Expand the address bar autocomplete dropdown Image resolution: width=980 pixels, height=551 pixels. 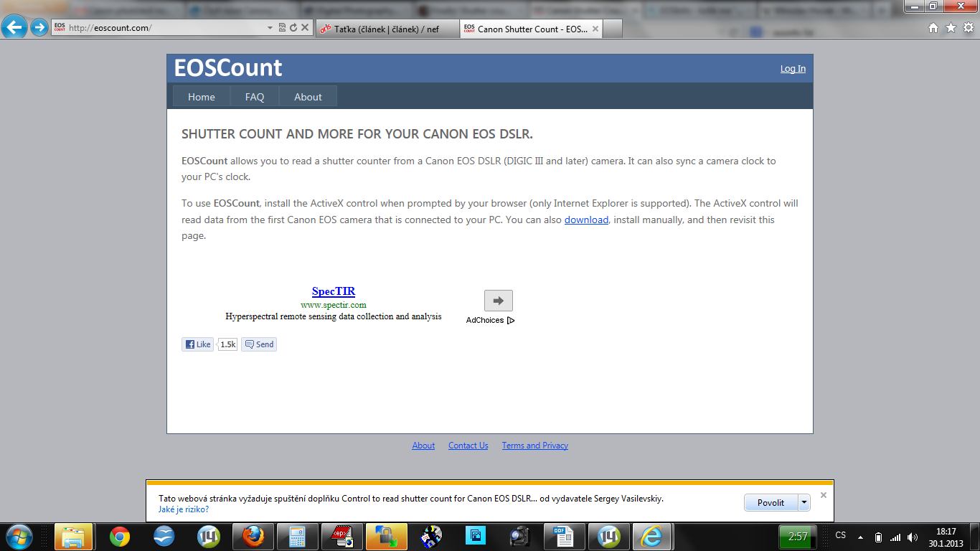click(x=270, y=28)
